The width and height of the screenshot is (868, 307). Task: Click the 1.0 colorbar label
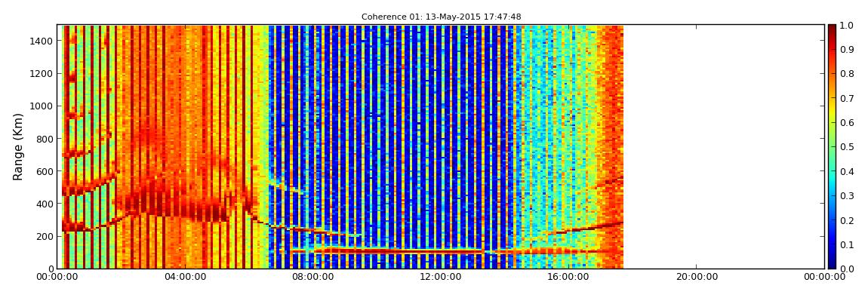(x=848, y=25)
